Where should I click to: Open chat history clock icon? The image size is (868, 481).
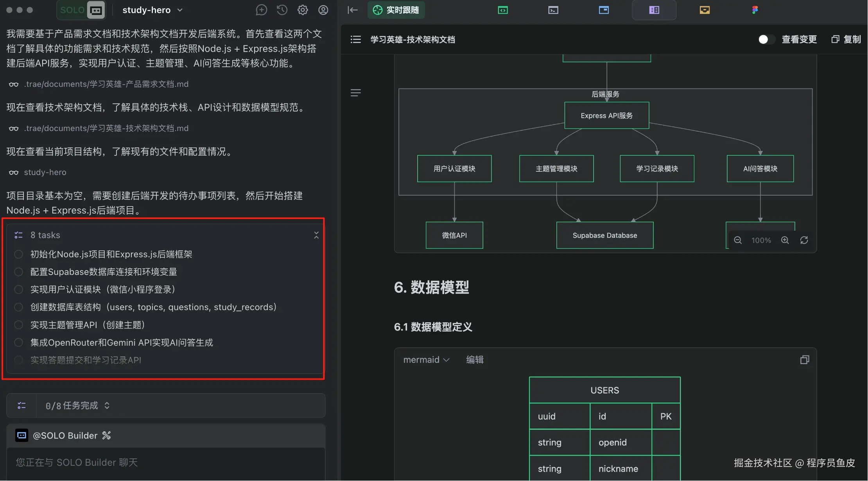click(x=282, y=10)
